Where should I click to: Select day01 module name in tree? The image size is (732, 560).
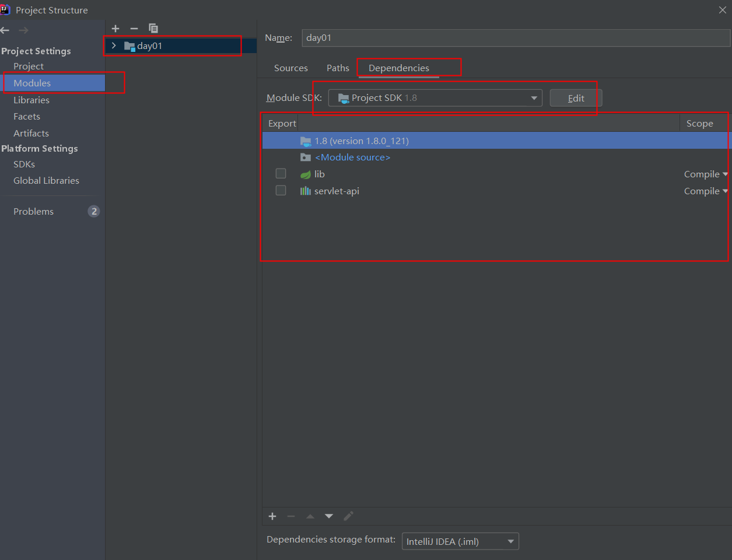(150, 46)
